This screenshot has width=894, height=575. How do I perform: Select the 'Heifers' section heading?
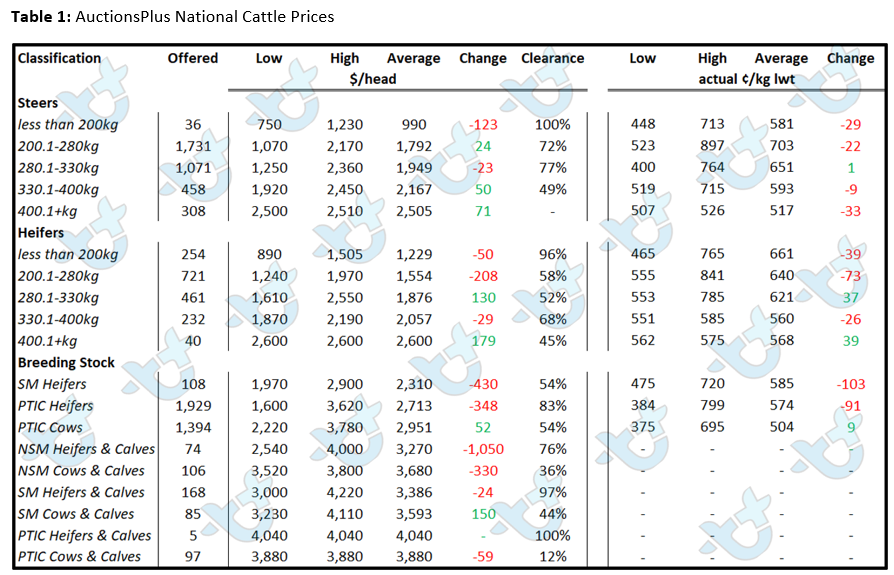coord(40,233)
